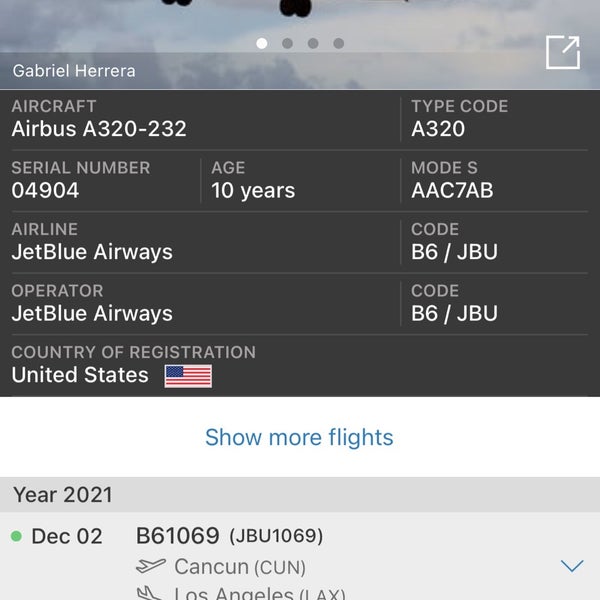
Task: Tap the Year 2021 section header
Action: click(x=63, y=494)
